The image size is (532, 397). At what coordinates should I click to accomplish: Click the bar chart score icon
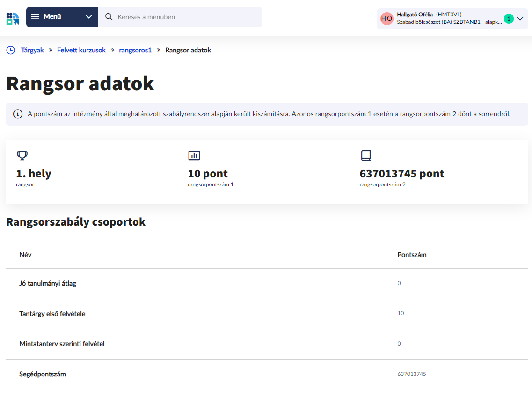tap(194, 155)
